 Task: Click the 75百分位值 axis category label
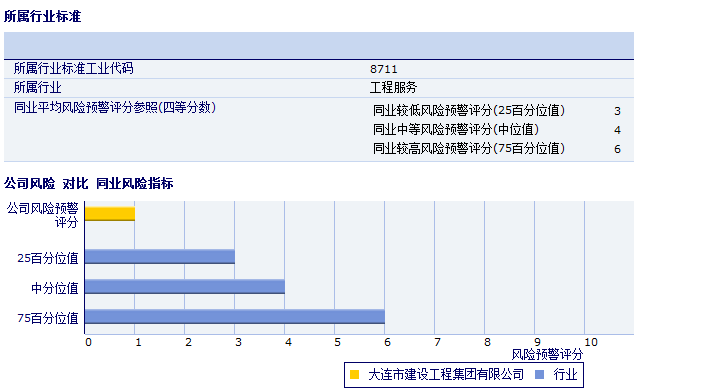(48, 318)
